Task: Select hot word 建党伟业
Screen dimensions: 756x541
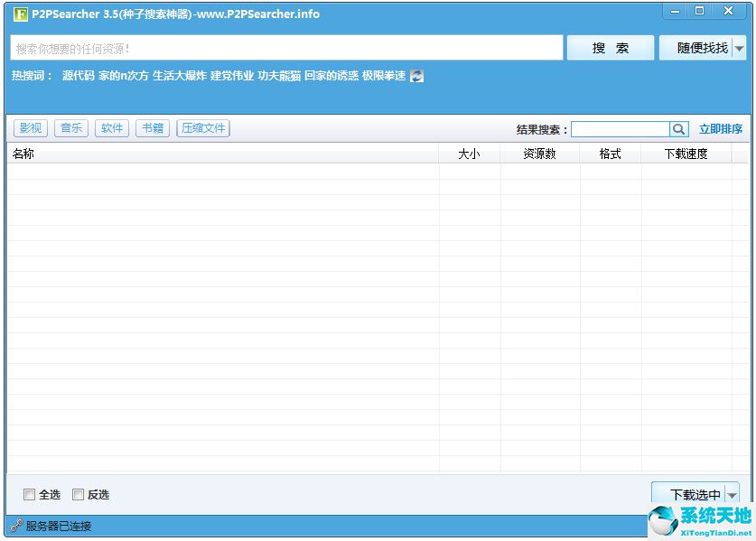Action: click(232, 76)
